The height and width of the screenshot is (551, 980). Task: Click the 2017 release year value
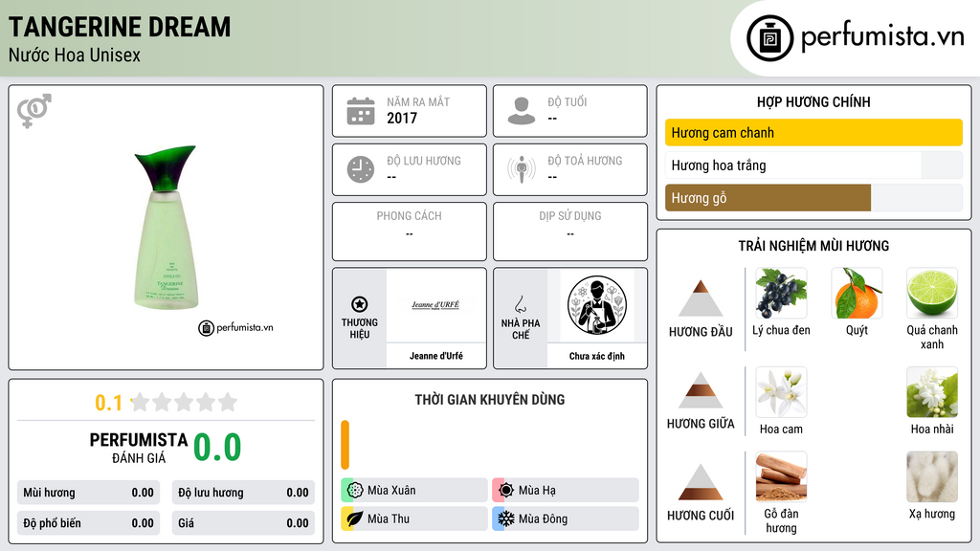point(402,118)
